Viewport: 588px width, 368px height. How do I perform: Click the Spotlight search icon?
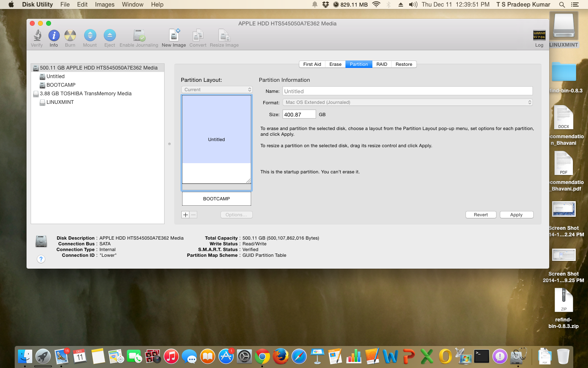click(562, 4)
